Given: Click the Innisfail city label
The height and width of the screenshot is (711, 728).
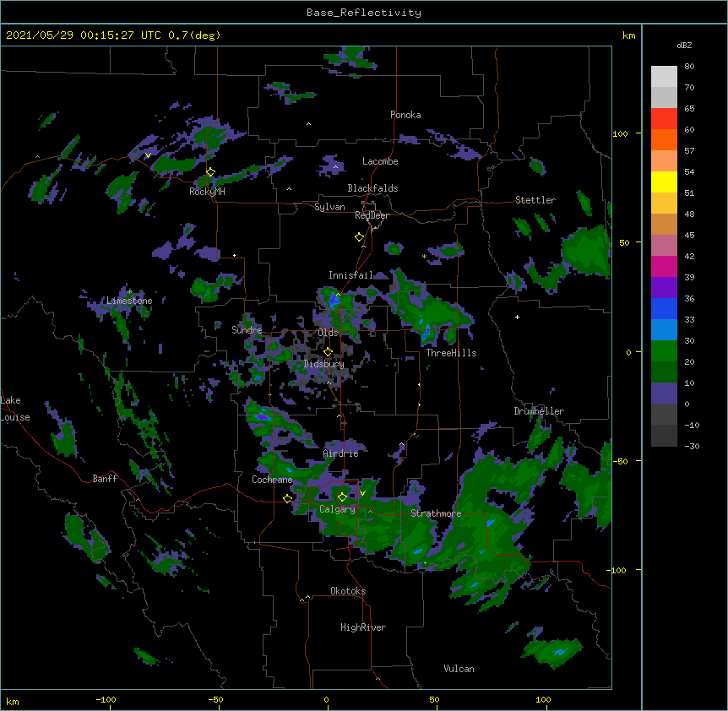Looking at the screenshot, I should click(x=350, y=275).
